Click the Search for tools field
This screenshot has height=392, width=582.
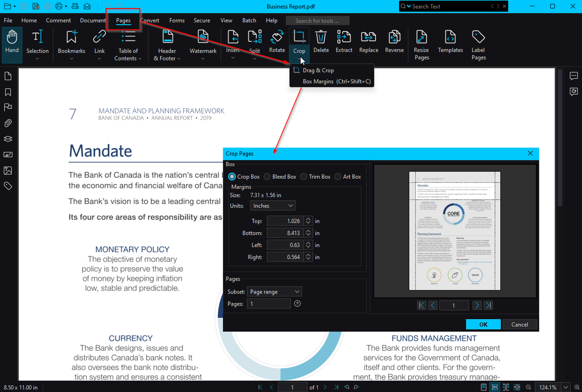coord(317,21)
